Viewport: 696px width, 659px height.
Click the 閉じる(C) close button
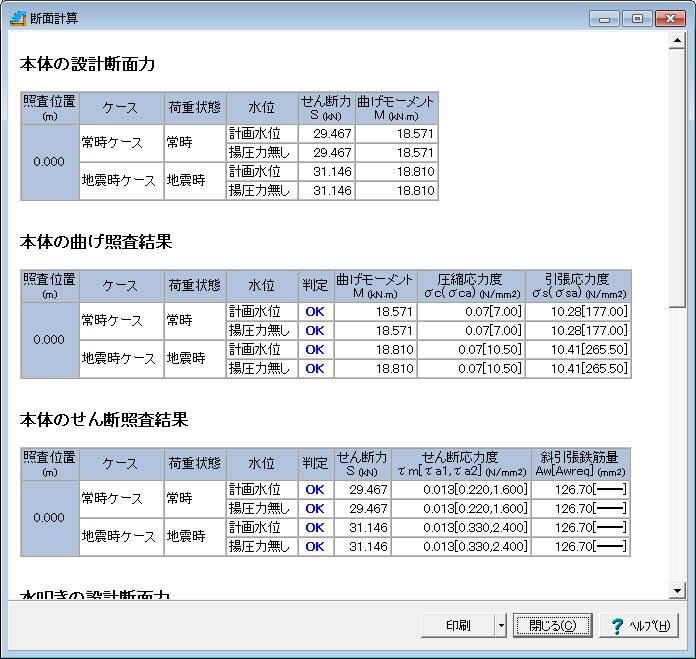click(553, 625)
